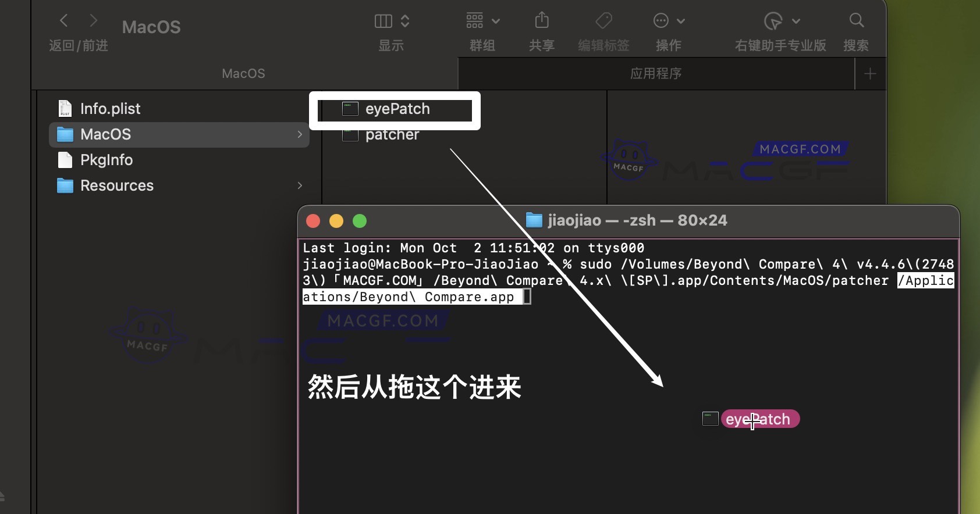Viewport: 980px width, 514px height.
Task: Select the Info.plist file icon
Action: tap(65, 109)
